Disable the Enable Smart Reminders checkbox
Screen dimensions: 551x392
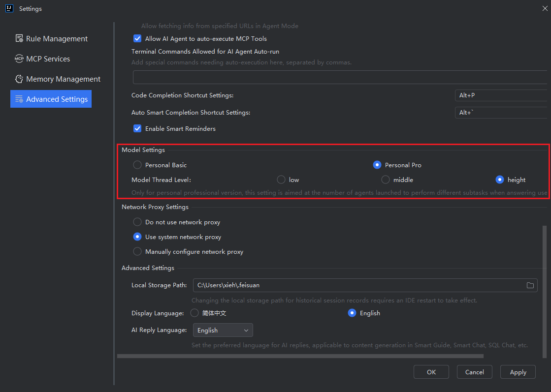[137, 128]
